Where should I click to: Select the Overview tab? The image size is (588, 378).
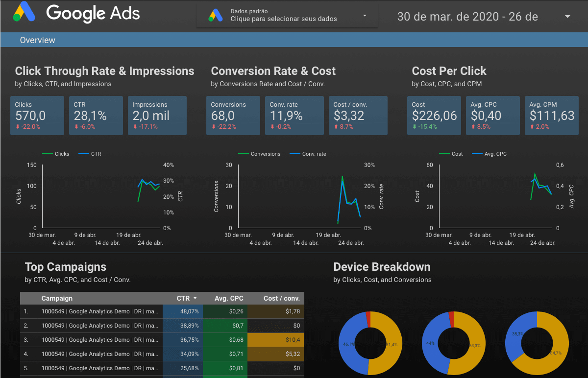(37, 40)
